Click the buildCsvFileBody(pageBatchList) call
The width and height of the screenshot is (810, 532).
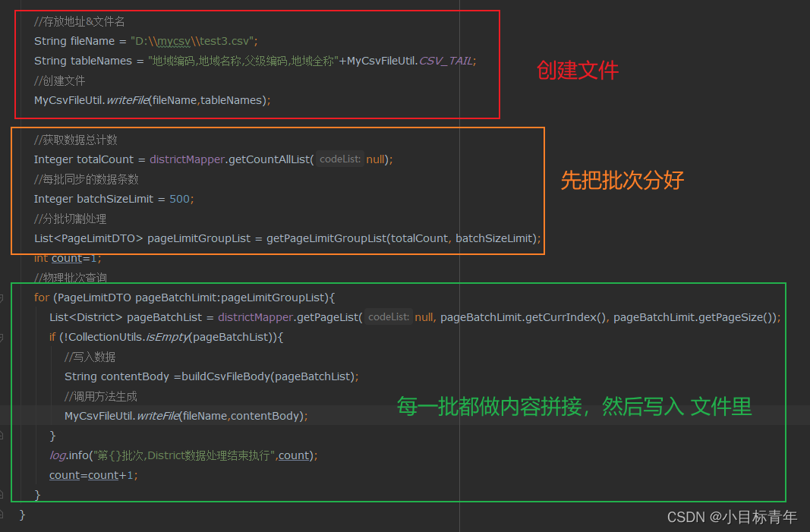point(268,376)
